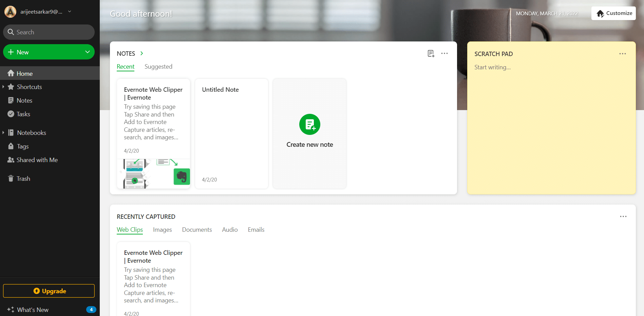The height and width of the screenshot is (316, 644).
Task: Select the Suggested tab in NOTES
Action: coord(158,67)
